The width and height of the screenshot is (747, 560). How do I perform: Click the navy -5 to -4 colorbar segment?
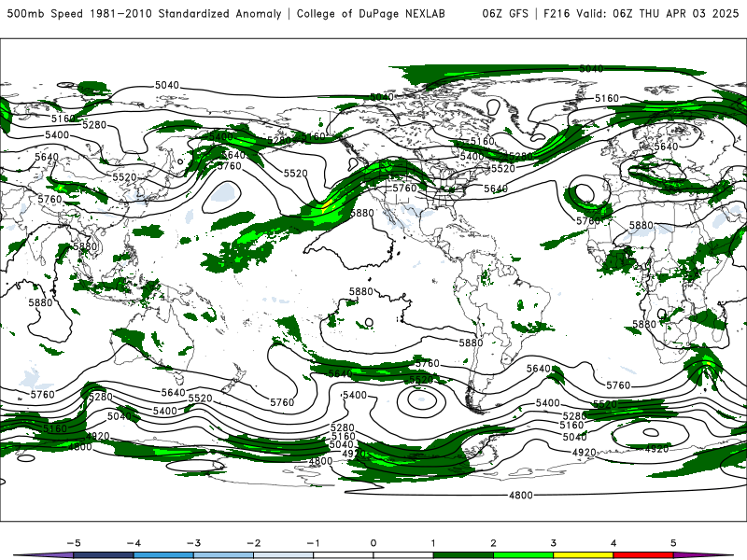pyautogui.click(x=104, y=555)
